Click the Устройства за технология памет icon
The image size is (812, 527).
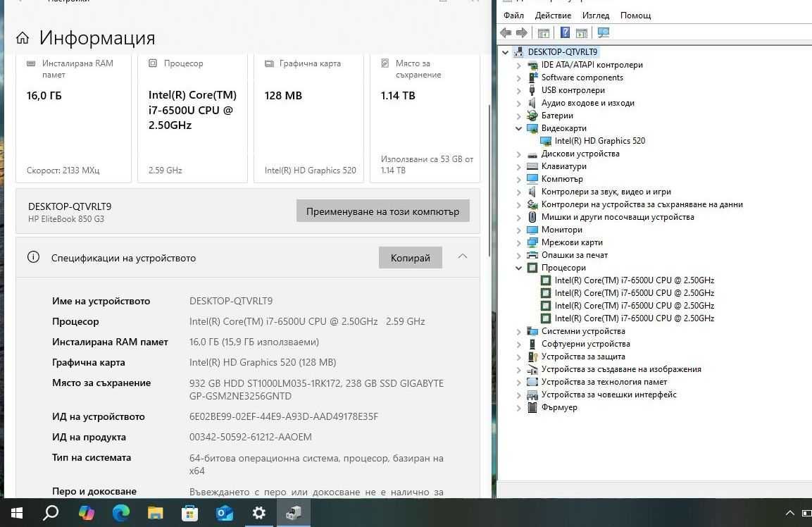pyautogui.click(x=532, y=382)
